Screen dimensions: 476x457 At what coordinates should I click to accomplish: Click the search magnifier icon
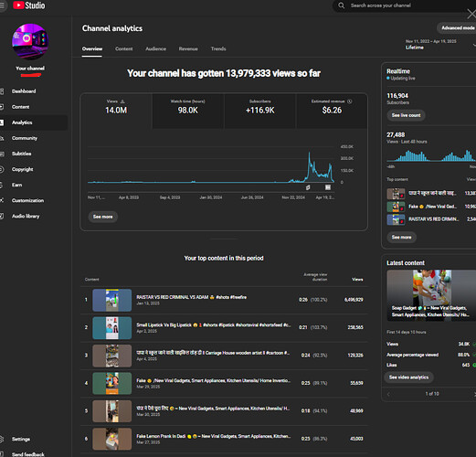[342, 5]
